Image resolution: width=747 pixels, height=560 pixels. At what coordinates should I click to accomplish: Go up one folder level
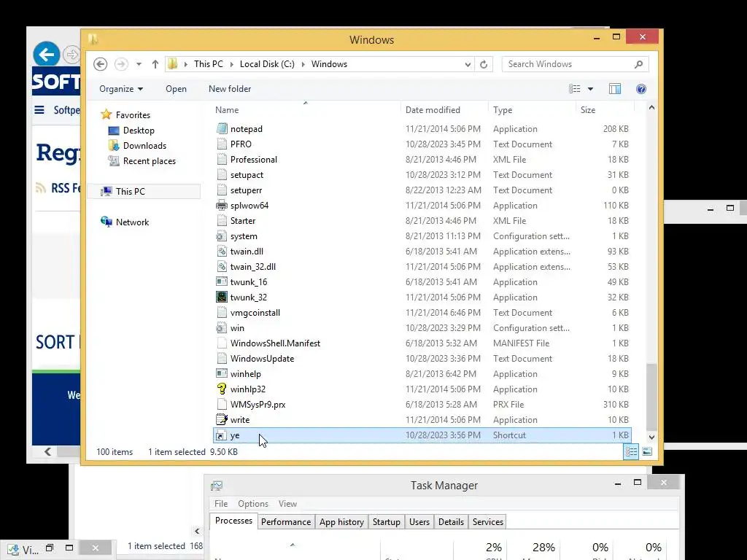[x=155, y=64]
